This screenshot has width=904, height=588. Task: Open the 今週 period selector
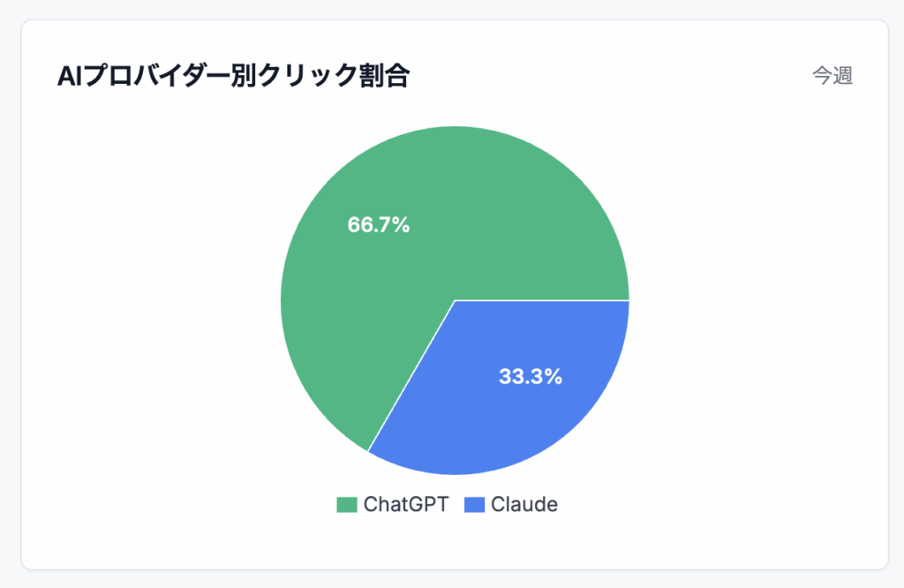(x=832, y=76)
